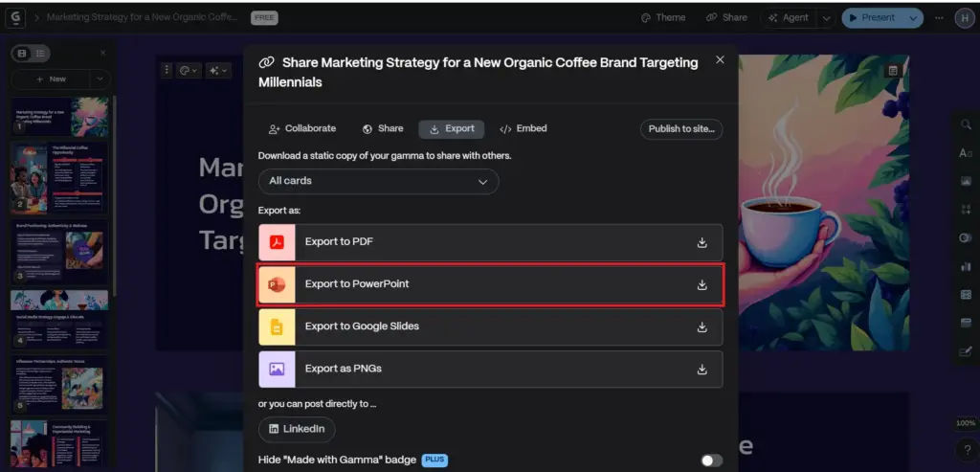980x472 pixels.
Task: Open the dropdown arrow beside Present
Action: 912,17
